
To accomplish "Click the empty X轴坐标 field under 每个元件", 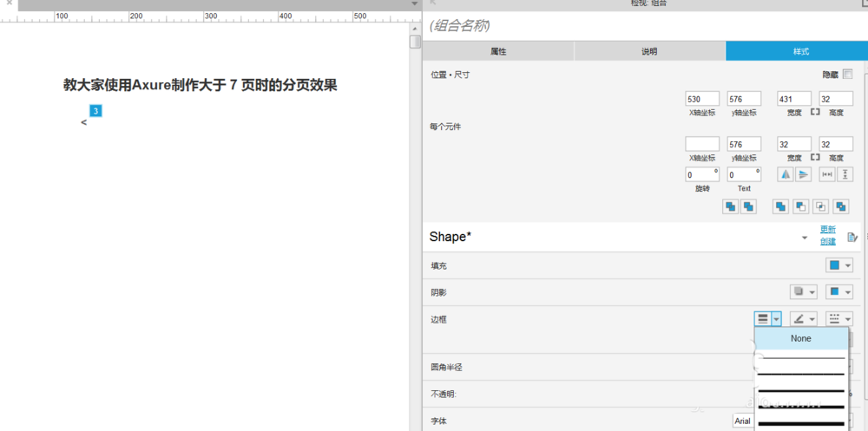I will coord(702,144).
